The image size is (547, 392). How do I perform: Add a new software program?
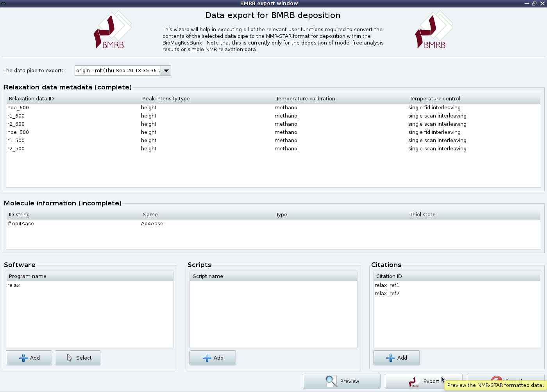(x=29, y=358)
